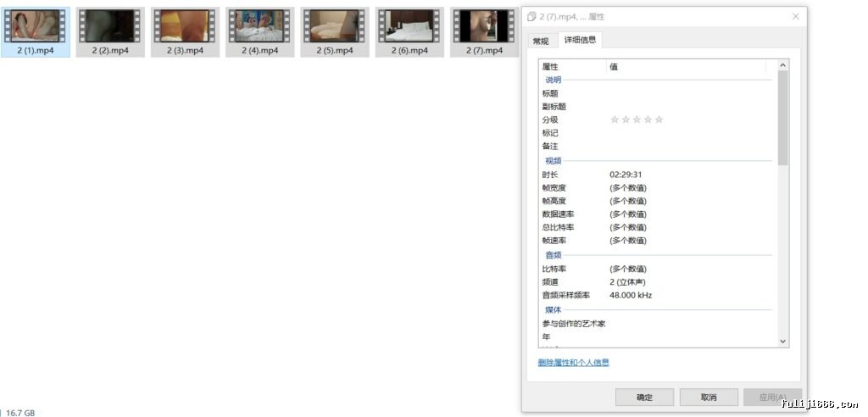Image resolution: width=868 pixels, height=417 pixels.
Task: Close the properties dialog
Action: (x=795, y=17)
